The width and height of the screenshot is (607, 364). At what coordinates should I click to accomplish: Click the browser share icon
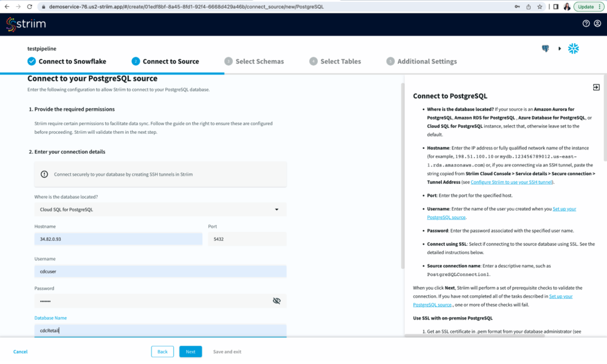click(528, 7)
